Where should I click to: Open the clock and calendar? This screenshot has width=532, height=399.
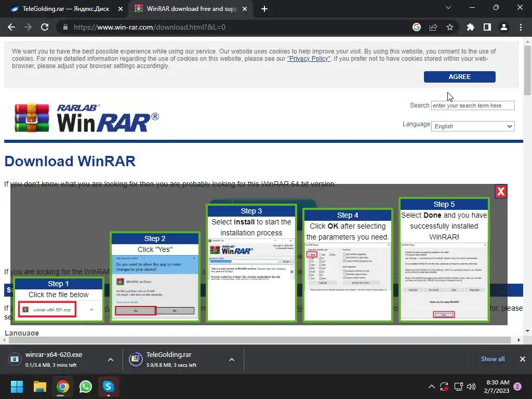click(x=497, y=387)
